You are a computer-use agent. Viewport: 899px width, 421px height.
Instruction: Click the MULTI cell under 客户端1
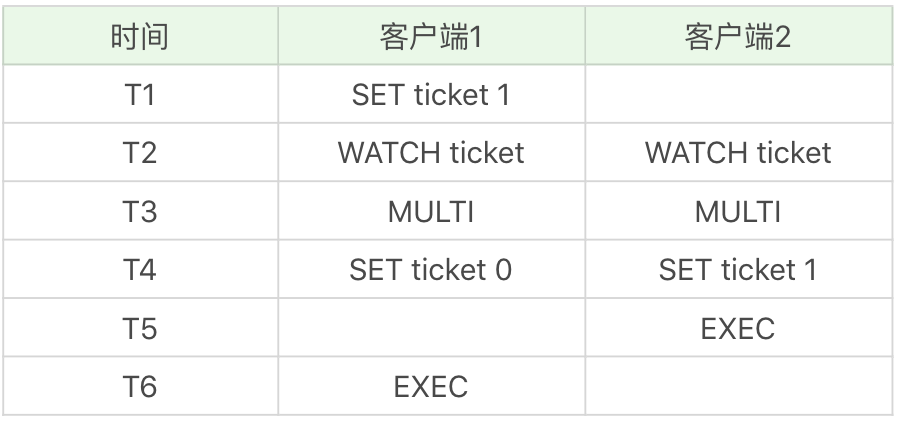[431, 211]
